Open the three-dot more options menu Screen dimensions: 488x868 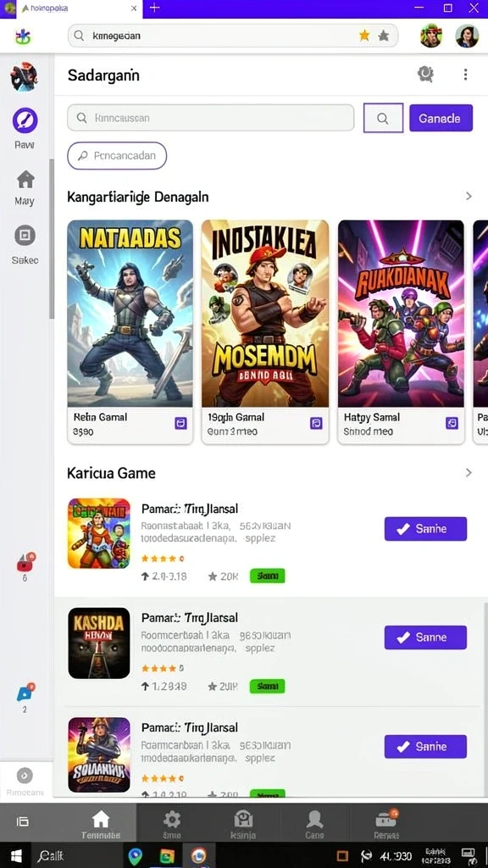pos(465,75)
